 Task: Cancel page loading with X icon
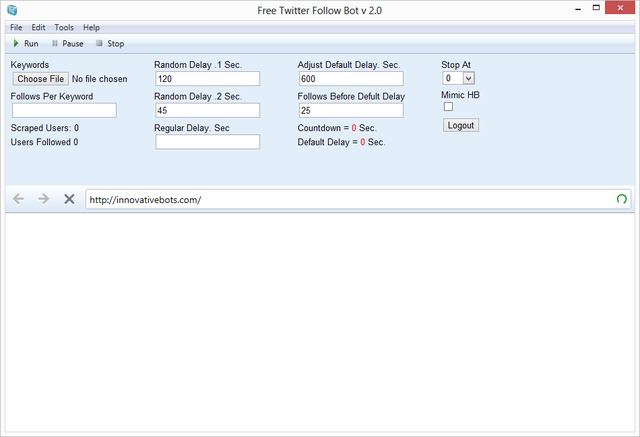(69, 199)
